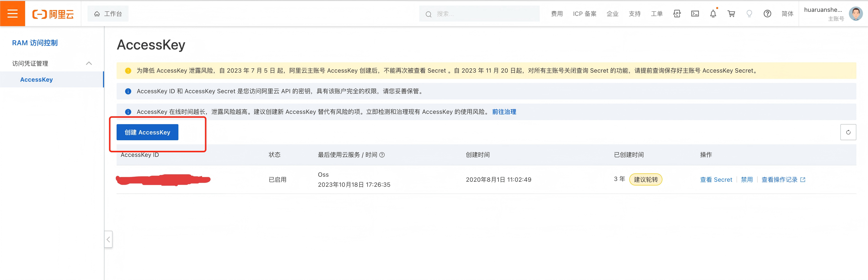Click the 创建 AccessKey button
The height and width of the screenshot is (280, 868).
click(x=147, y=132)
